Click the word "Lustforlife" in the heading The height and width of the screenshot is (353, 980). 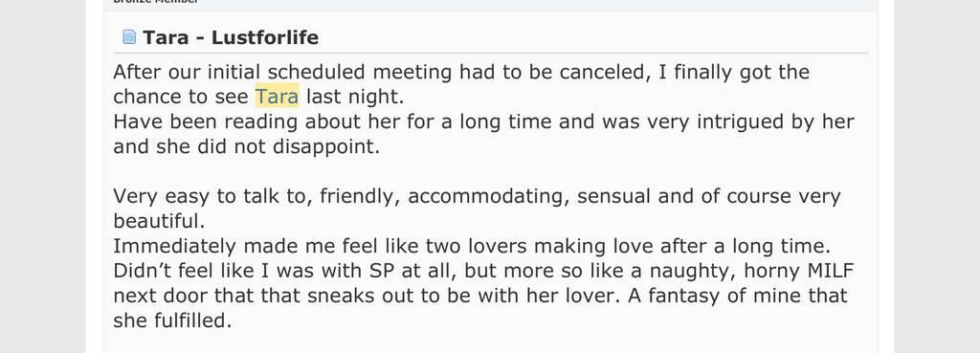click(x=265, y=37)
